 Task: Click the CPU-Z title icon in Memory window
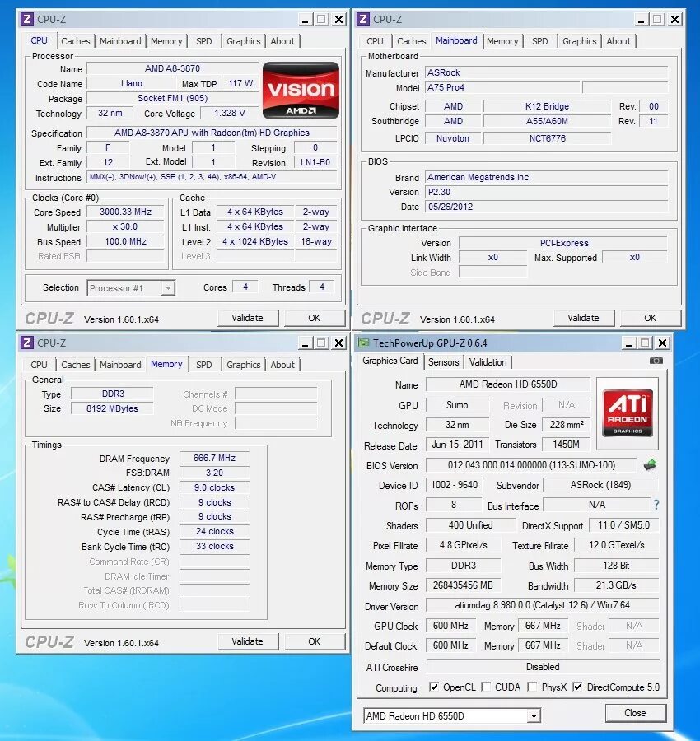pyautogui.click(x=27, y=343)
